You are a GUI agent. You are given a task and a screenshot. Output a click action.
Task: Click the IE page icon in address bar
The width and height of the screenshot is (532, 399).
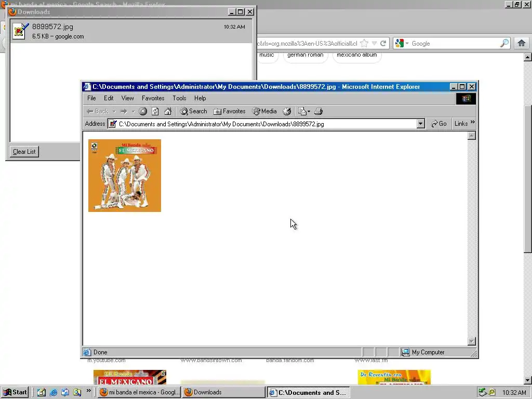113,124
